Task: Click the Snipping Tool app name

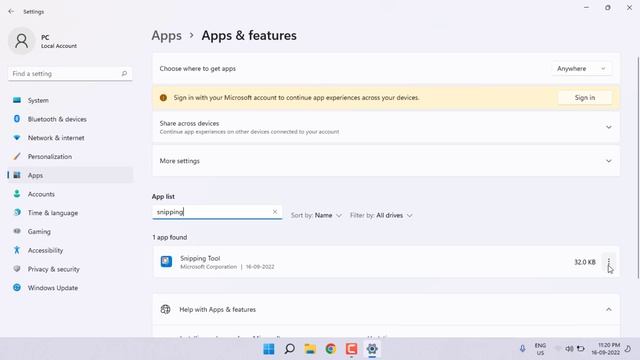Action: [x=200, y=258]
